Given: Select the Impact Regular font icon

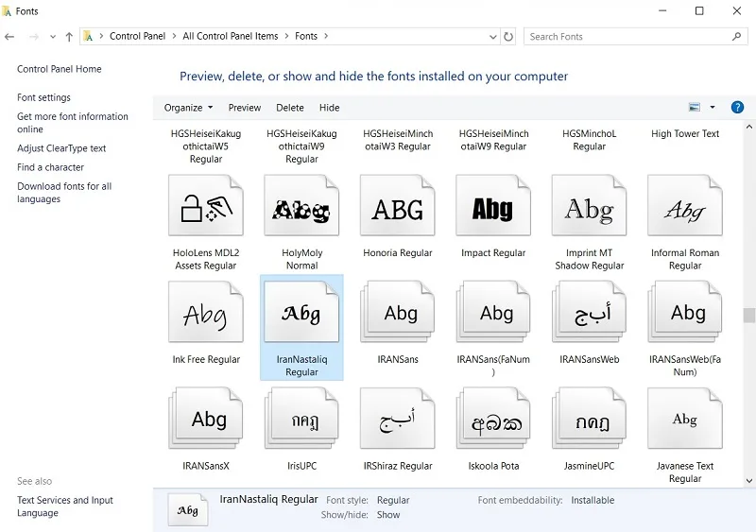Looking at the screenshot, I should (493, 205).
